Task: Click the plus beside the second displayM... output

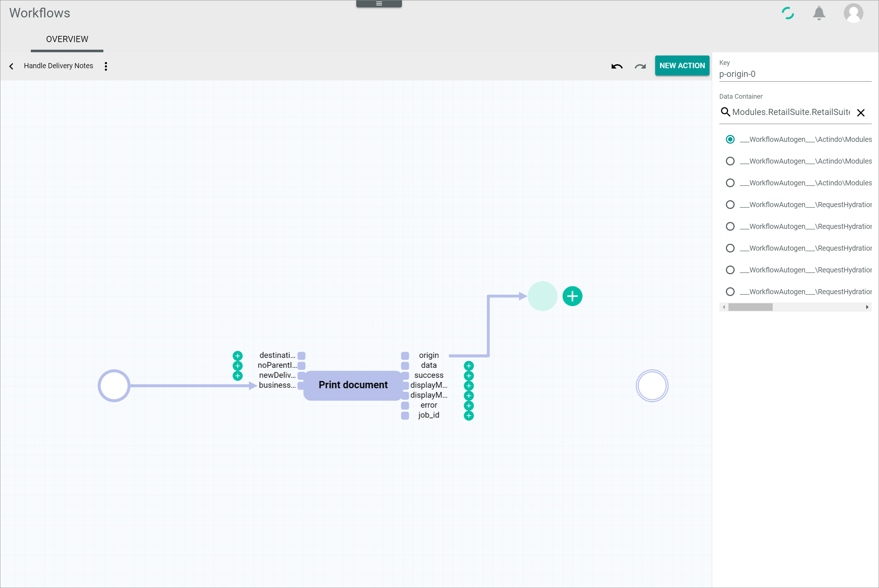Action: pos(468,395)
